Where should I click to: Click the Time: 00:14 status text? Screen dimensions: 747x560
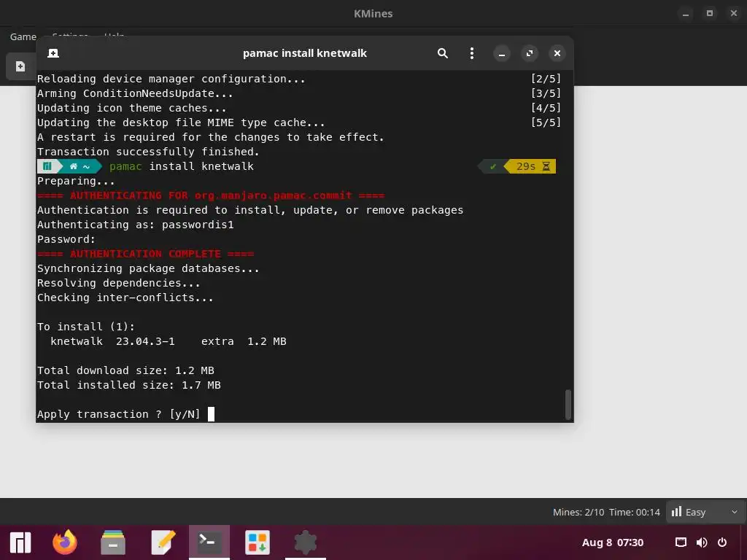point(635,513)
